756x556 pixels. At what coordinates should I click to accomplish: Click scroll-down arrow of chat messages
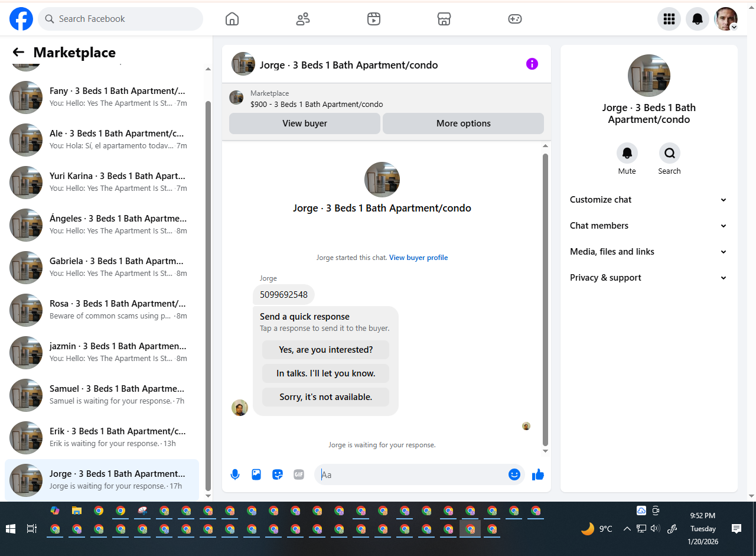(x=545, y=451)
